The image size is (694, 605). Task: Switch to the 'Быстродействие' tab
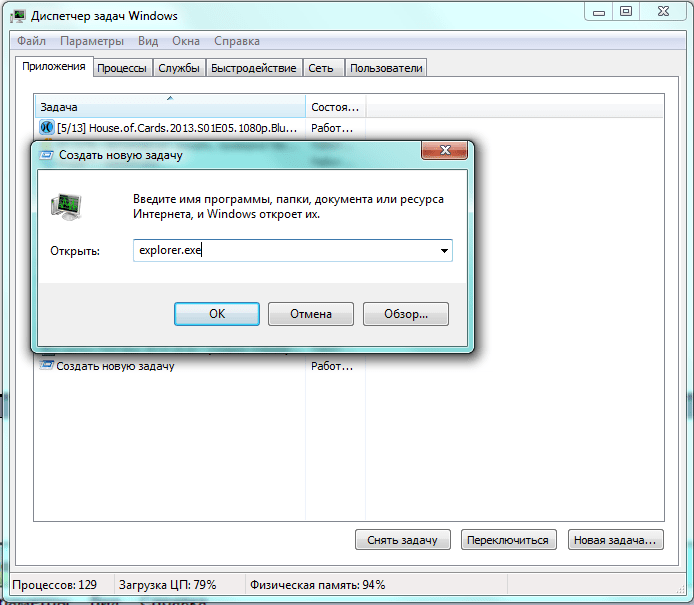(254, 68)
